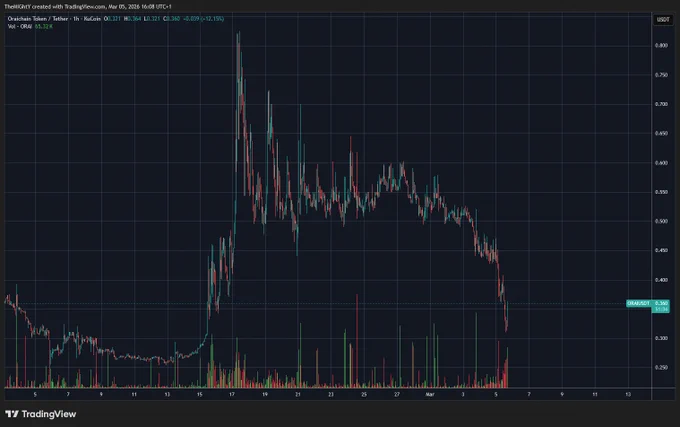Click the 25 date label on time axis

click(364, 394)
